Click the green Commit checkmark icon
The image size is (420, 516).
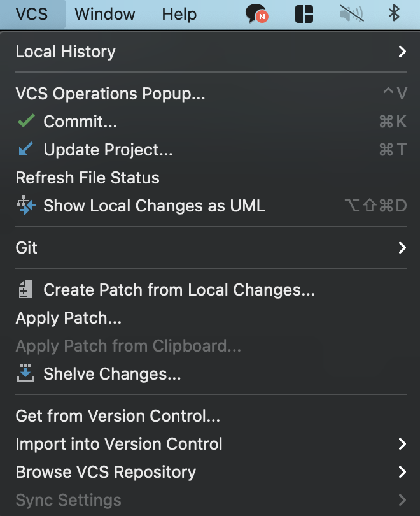26,121
